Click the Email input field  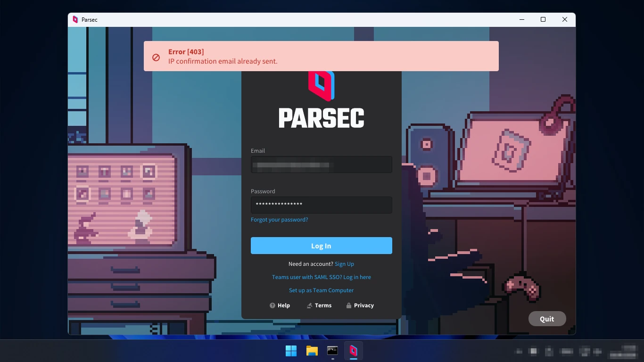(321, 165)
